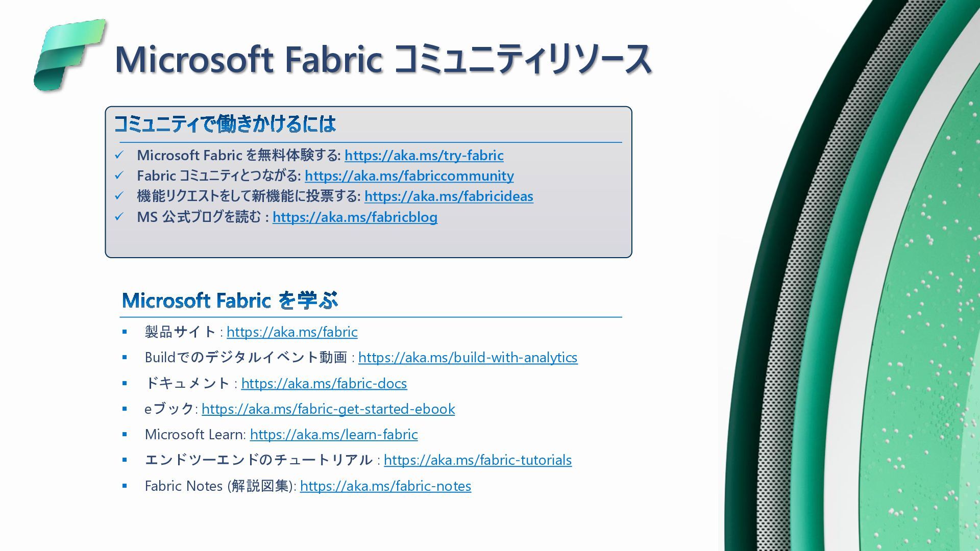This screenshot has width=980, height=551.
Task: Click the green curved graphic on right
Action: [x=868, y=275]
